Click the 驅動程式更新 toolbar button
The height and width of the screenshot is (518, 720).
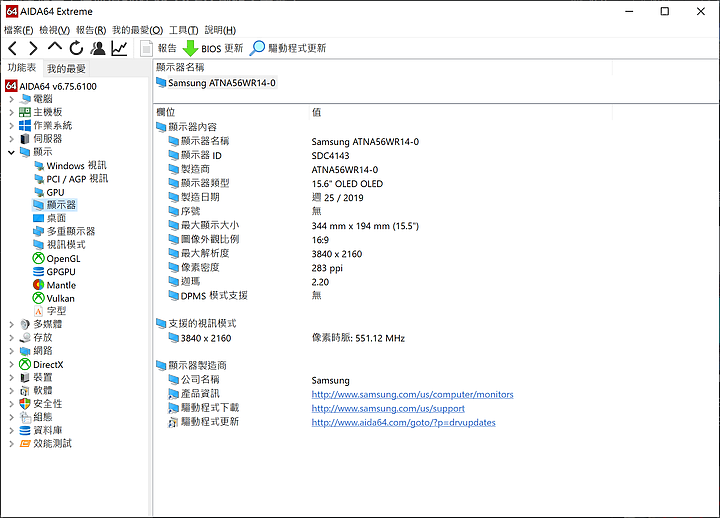pyautogui.click(x=288, y=48)
